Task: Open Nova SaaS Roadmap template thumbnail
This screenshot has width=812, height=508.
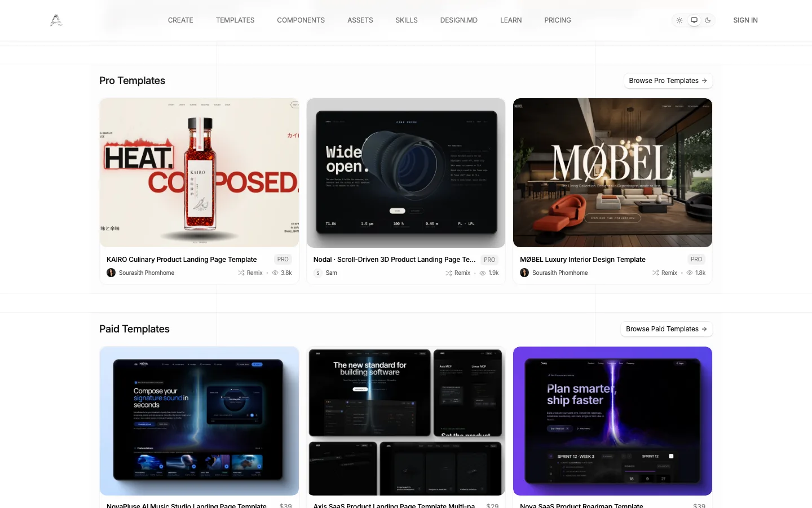Action: [612, 421]
